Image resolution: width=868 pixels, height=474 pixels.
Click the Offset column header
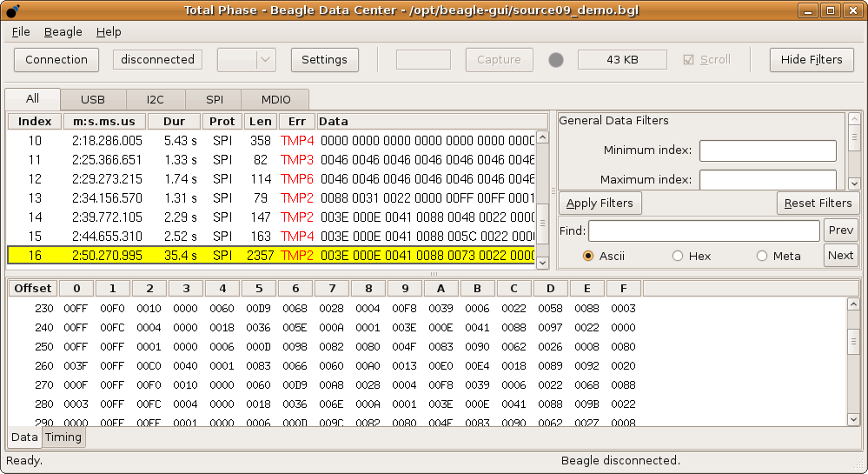[33, 288]
